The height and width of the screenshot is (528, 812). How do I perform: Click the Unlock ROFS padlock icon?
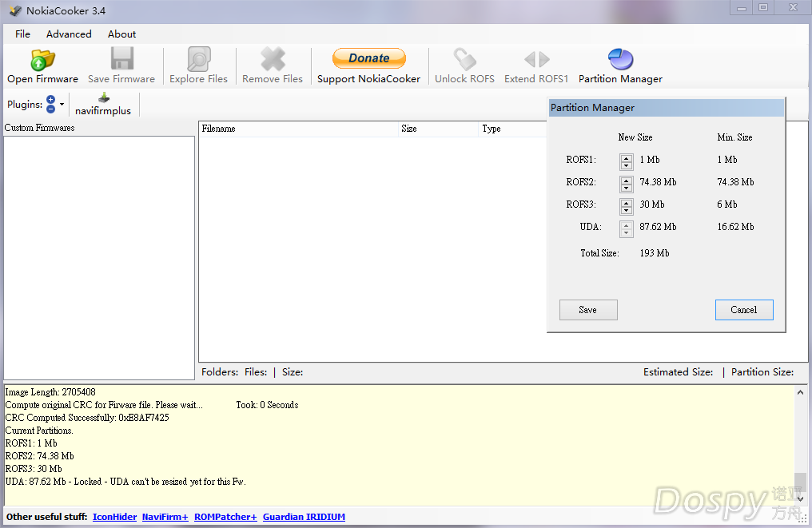[x=464, y=60]
